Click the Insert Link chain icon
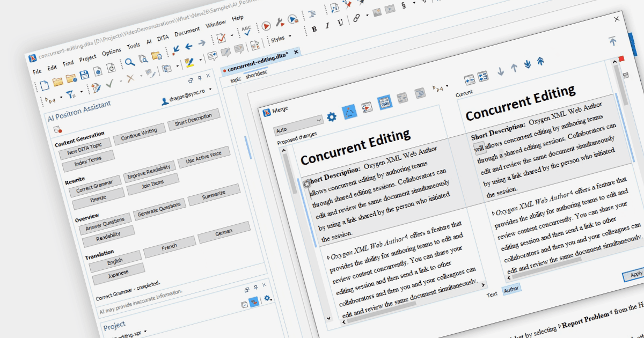 (x=356, y=19)
